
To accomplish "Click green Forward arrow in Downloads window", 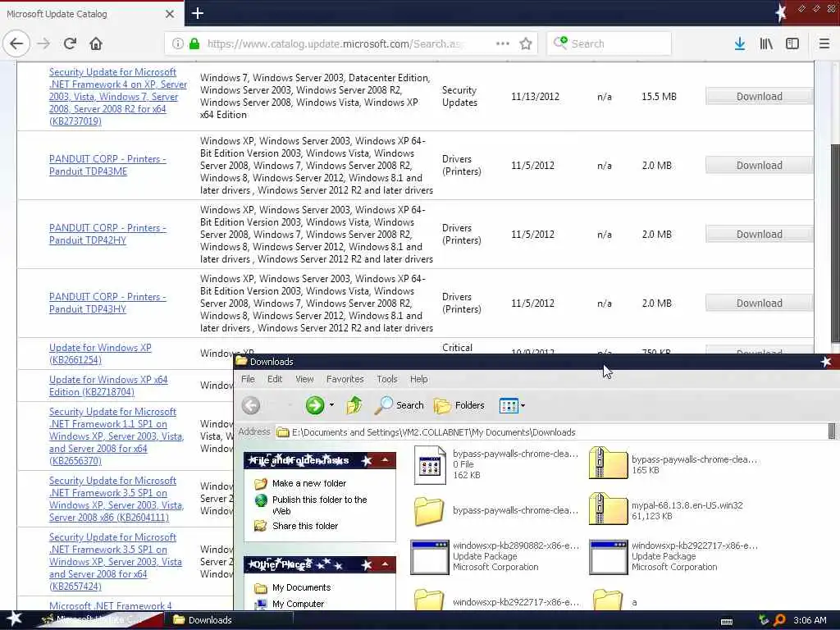I will pos(315,405).
